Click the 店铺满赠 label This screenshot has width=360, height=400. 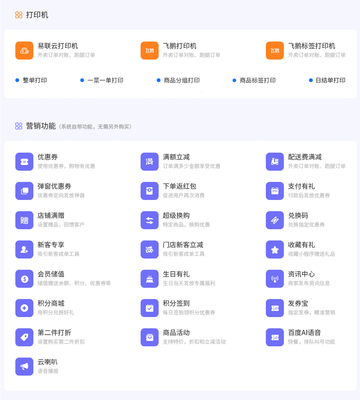[x=51, y=215]
